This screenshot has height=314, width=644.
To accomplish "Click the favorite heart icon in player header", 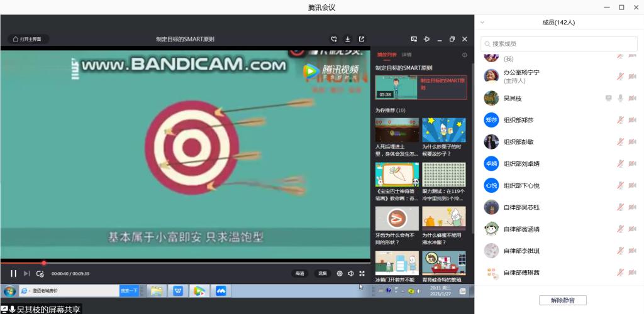I will pos(334,39).
